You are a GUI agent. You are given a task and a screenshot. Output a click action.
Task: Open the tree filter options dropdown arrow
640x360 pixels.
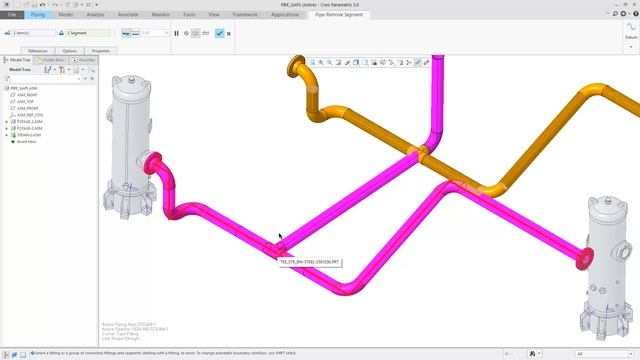[x=85, y=78]
